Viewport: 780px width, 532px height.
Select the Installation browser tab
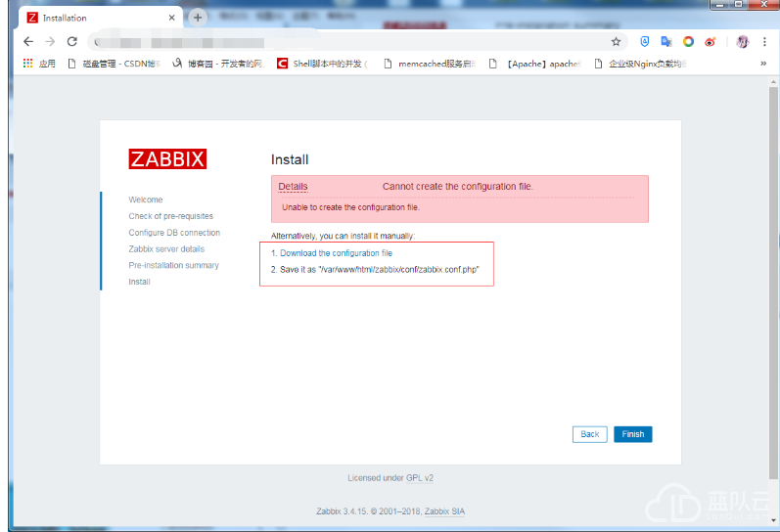(101, 18)
